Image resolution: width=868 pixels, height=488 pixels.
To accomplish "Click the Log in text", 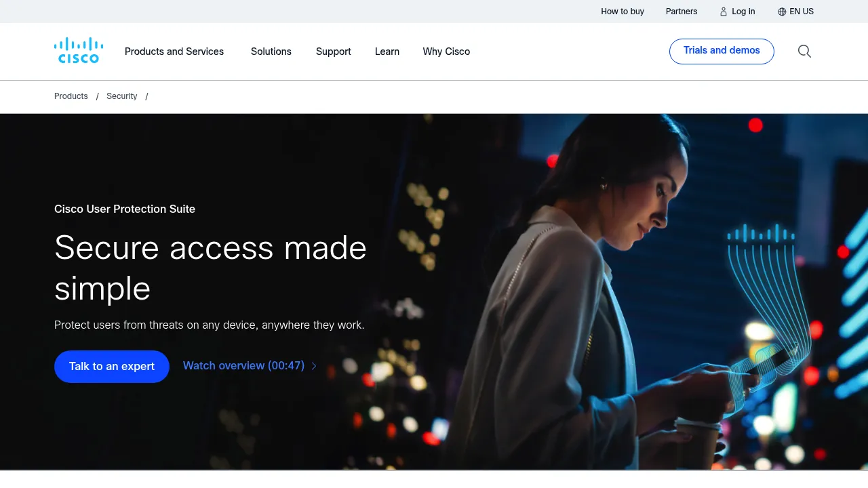I will coord(743,12).
